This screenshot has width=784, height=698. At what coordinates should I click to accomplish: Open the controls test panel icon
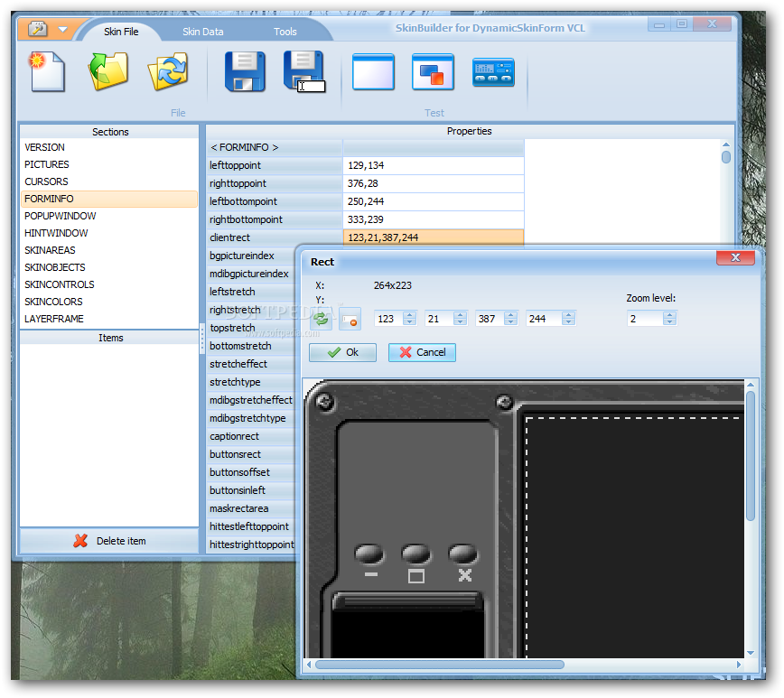[493, 72]
